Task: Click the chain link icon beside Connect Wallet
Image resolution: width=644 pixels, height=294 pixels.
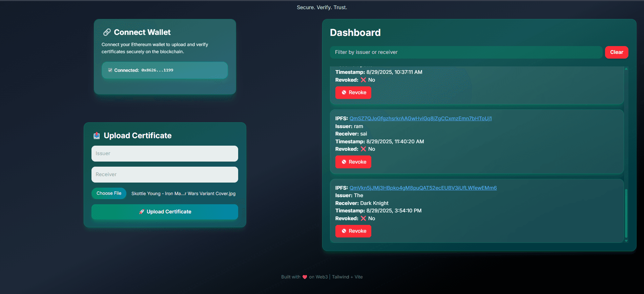Action: click(107, 32)
